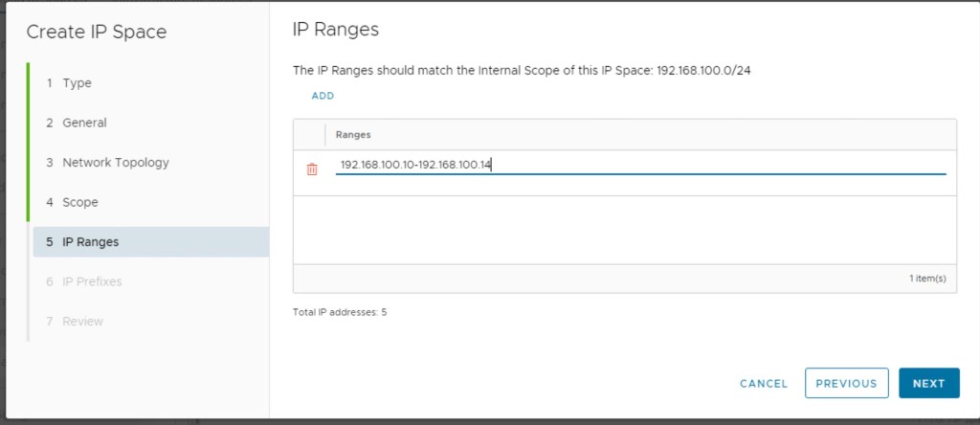This screenshot has width=980, height=425.
Task: Go back with the PREVIOUS button
Action: coord(846,383)
